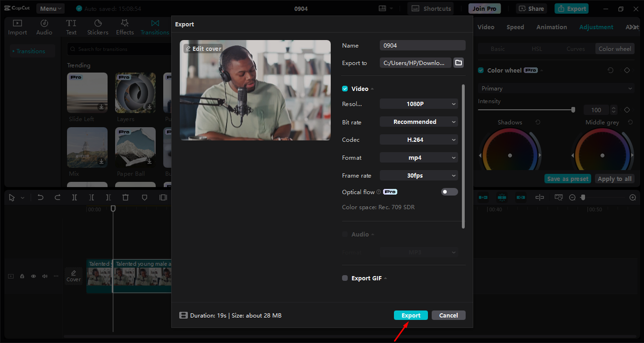Viewport: 644px width, 343px height.
Task: Switch to the Video tab in the right panel
Action: tap(486, 27)
